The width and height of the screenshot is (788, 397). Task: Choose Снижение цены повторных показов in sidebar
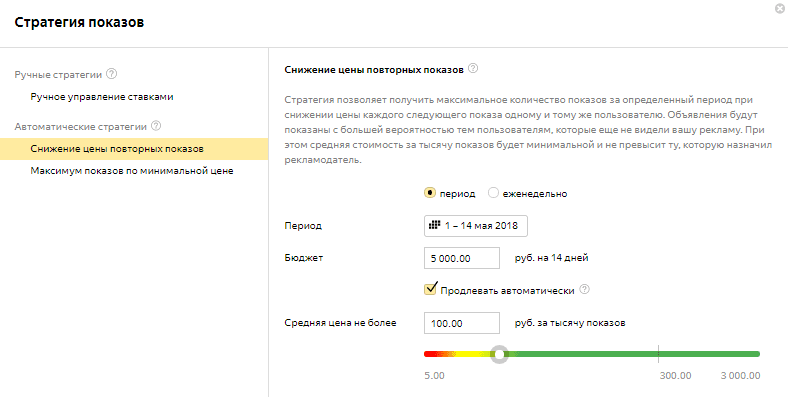134,149
